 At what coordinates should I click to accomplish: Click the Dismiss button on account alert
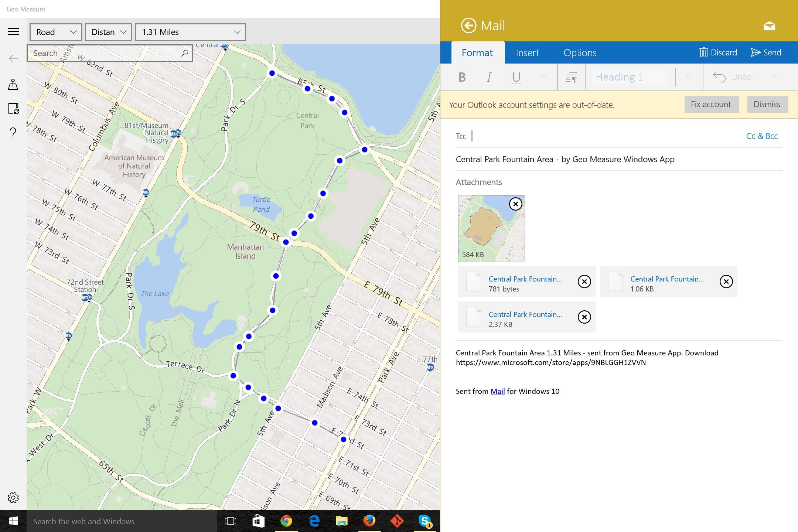(766, 105)
